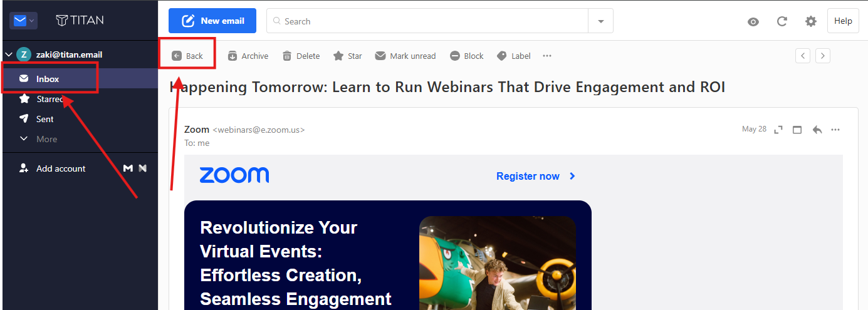The image size is (868, 310).
Task: Expand the message with the expand arrows icon
Action: click(x=778, y=130)
